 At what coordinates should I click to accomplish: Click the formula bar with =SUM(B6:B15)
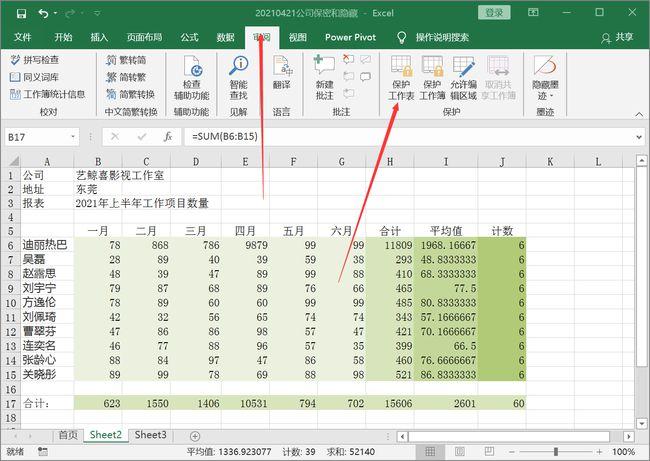(x=408, y=137)
